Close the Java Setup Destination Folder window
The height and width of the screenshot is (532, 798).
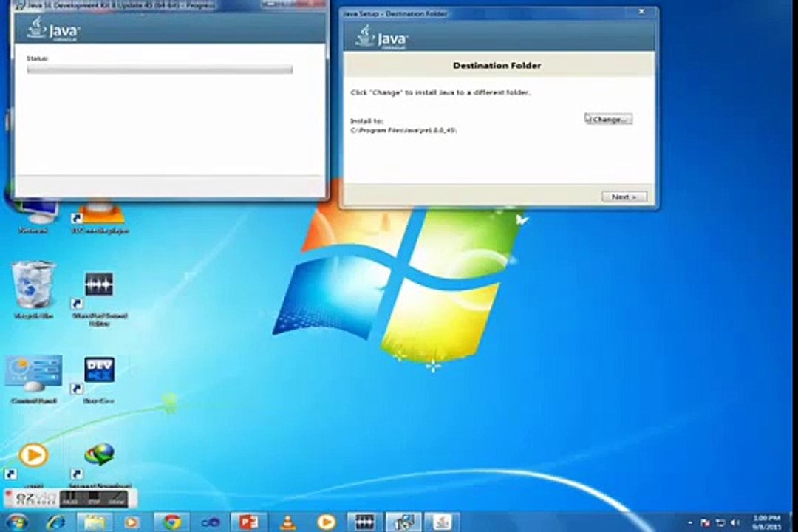(x=642, y=11)
